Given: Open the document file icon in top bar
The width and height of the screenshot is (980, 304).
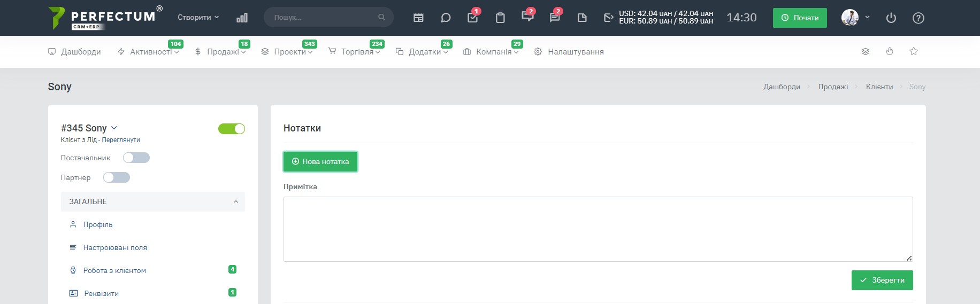Looking at the screenshot, I should 582,18.
